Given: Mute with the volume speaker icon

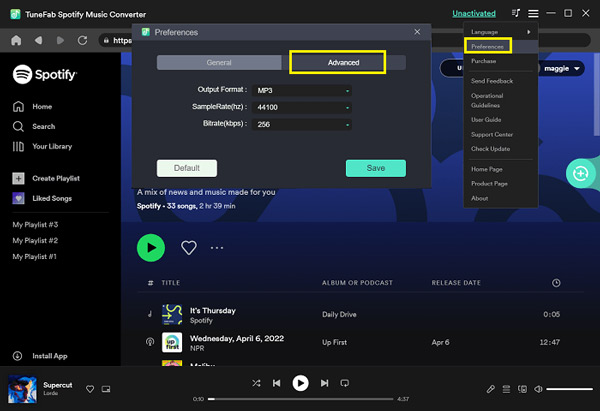Looking at the screenshot, I should [538, 389].
